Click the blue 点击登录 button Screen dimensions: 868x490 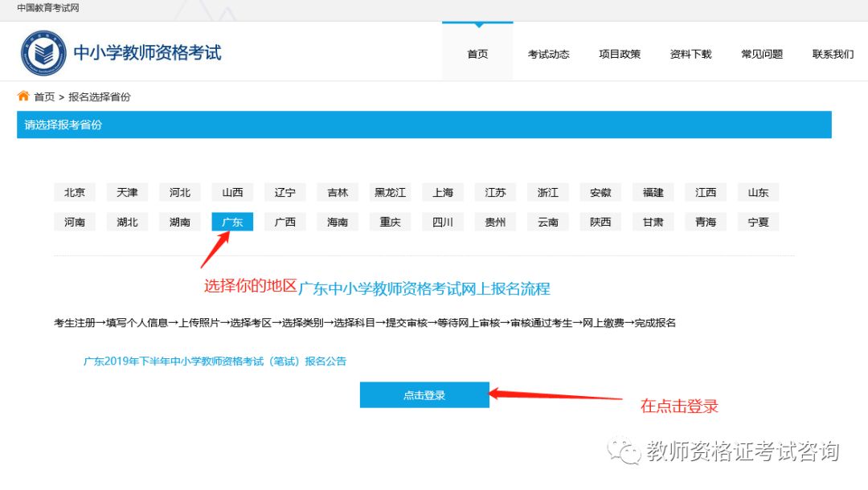click(x=424, y=394)
